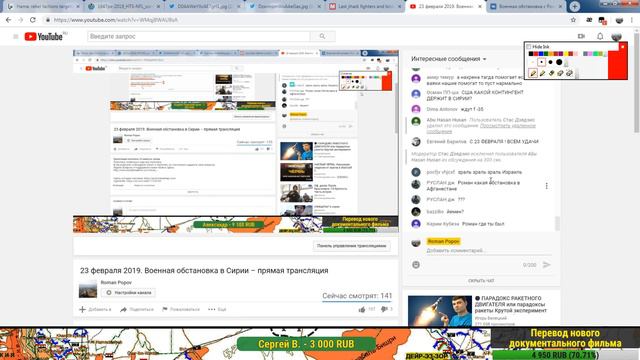This screenshot has height=360, width=640.
Task: Go back with the browser back arrow
Action: 8,20
